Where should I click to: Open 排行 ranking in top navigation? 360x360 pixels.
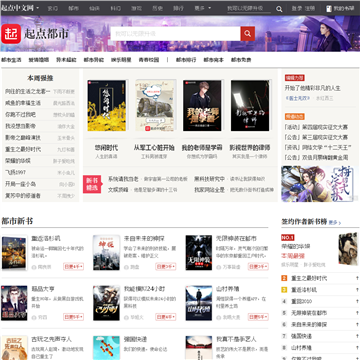point(178,8)
